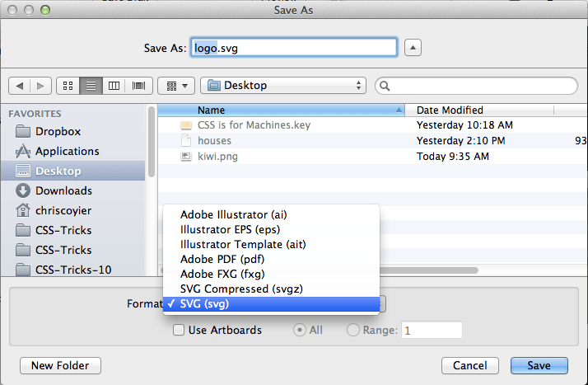Select the Range radio button
588x385 pixels.
[353, 331]
